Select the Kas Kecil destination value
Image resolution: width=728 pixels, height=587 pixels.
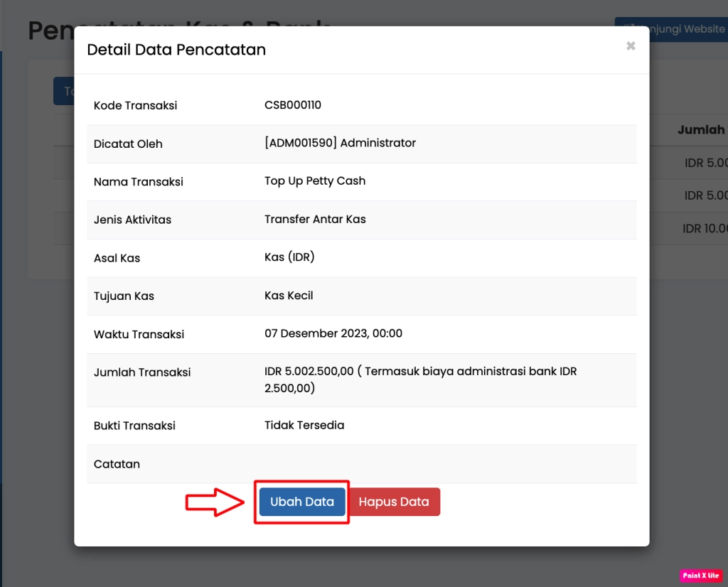coord(289,296)
